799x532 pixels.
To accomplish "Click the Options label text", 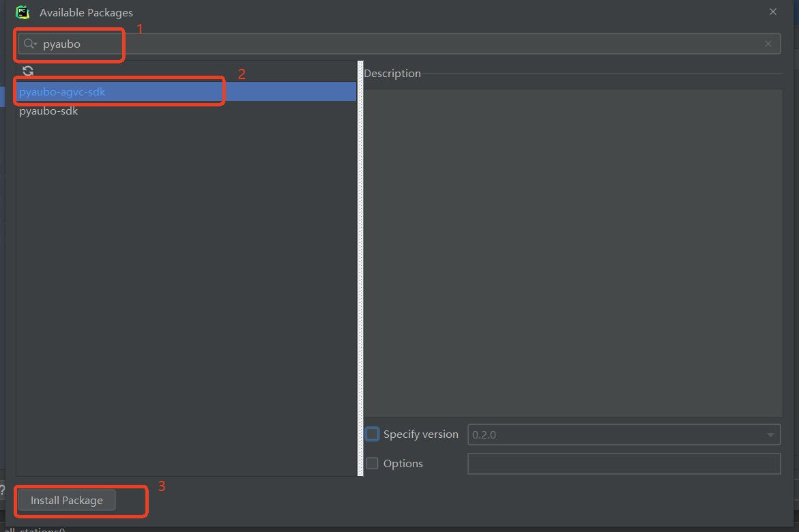I will point(403,463).
